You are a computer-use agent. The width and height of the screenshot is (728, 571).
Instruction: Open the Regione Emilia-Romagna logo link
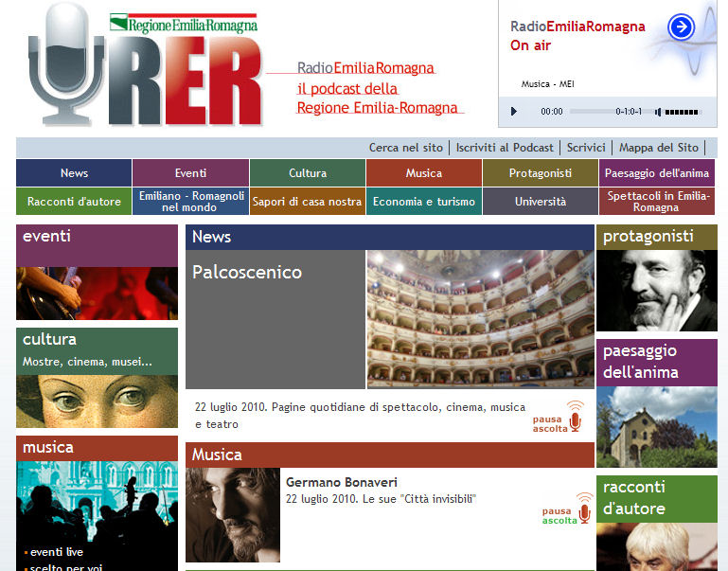[184, 24]
